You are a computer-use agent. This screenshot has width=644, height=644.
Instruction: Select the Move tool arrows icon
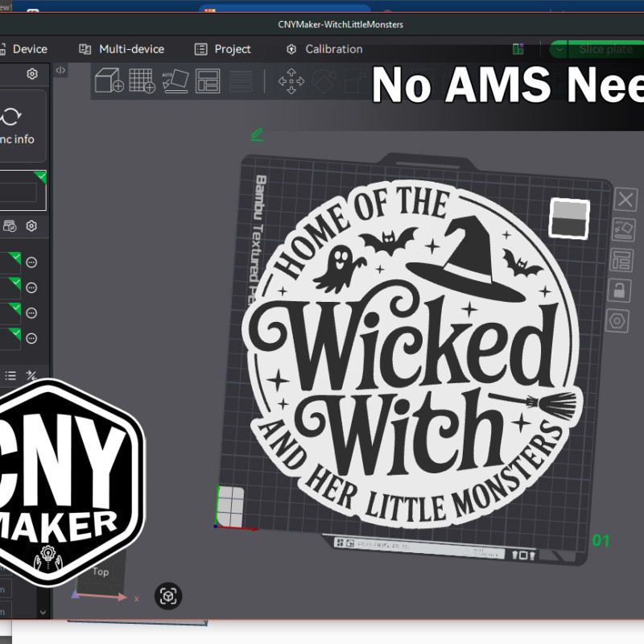[291, 80]
